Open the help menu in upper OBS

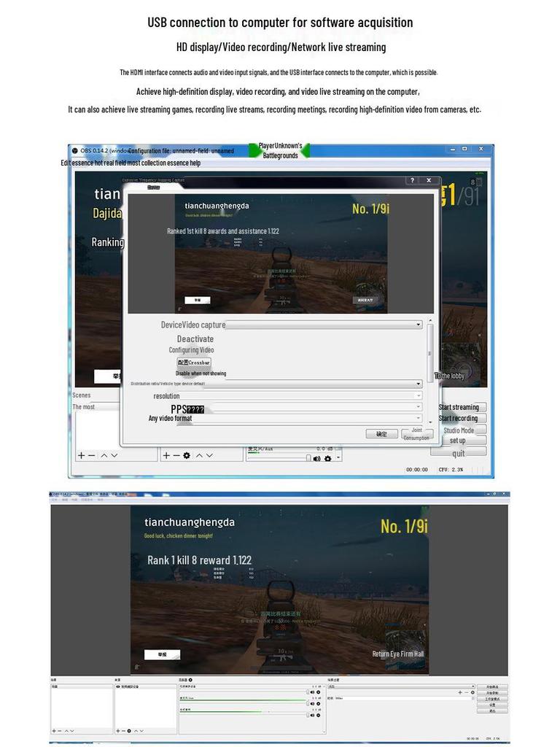pos(195,163)
